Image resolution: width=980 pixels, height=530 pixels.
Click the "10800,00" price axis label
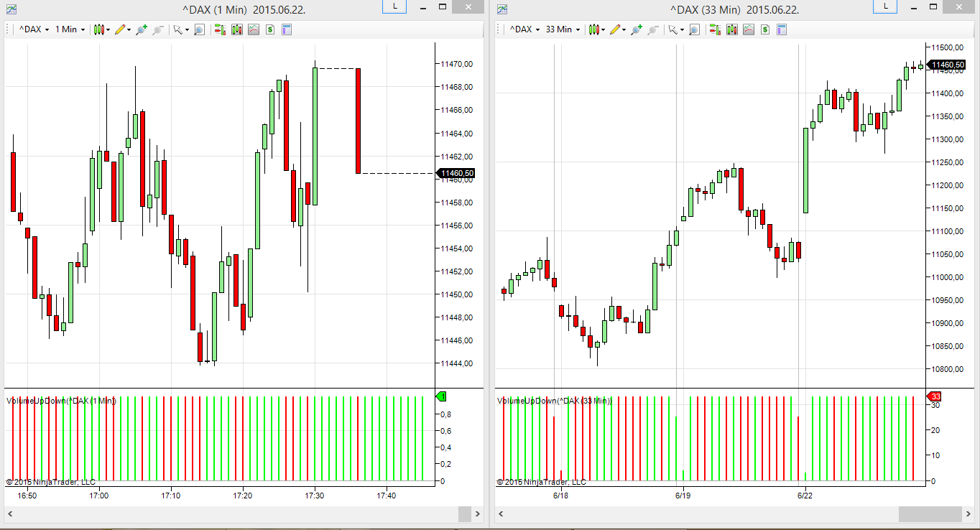click(948, 369)
